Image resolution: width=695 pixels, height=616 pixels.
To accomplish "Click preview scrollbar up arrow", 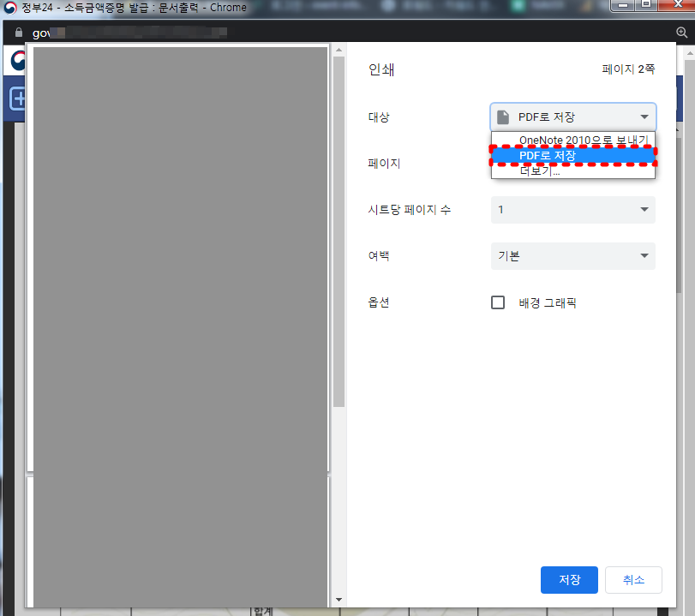I will point(339,50).
